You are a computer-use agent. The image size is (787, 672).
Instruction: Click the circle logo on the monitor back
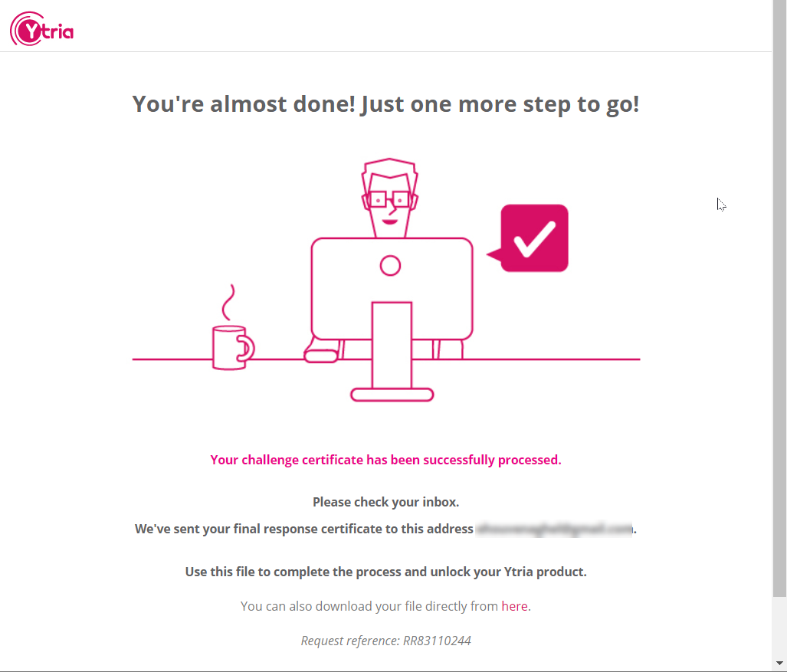(391, 266)
